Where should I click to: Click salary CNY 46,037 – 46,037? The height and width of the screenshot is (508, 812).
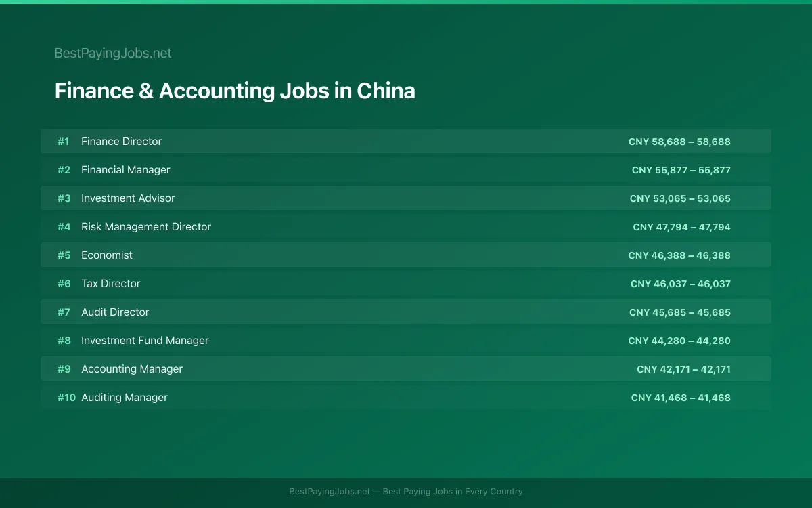point(681,284)
